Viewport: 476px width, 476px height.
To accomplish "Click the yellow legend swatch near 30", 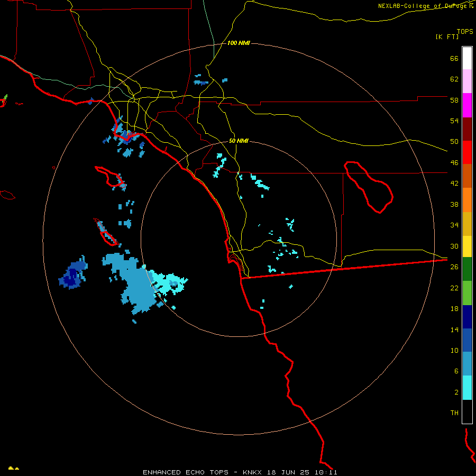I will 467,246.
